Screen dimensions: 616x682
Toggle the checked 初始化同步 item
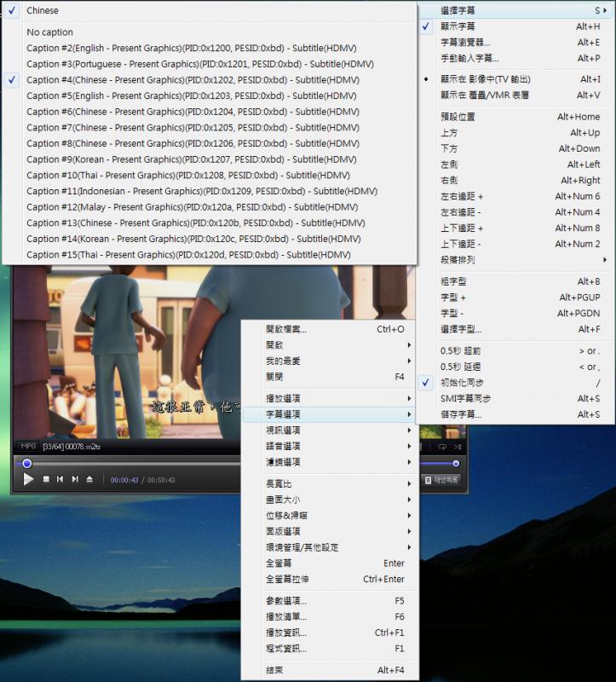pos(515,383)
